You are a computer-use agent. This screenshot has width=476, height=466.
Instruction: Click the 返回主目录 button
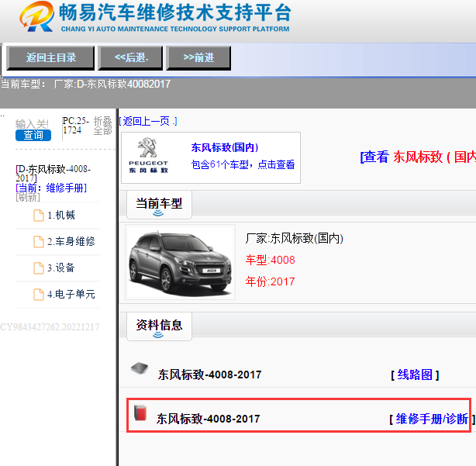pos(50,57)
